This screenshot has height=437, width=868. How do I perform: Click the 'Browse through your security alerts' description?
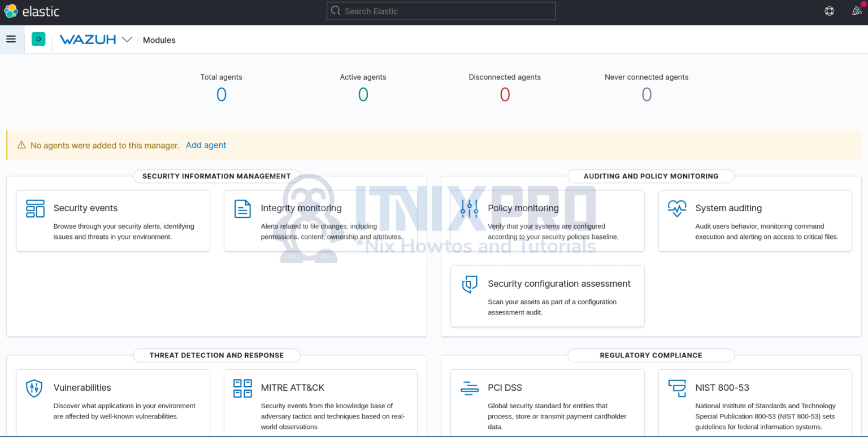pos(124,231)
